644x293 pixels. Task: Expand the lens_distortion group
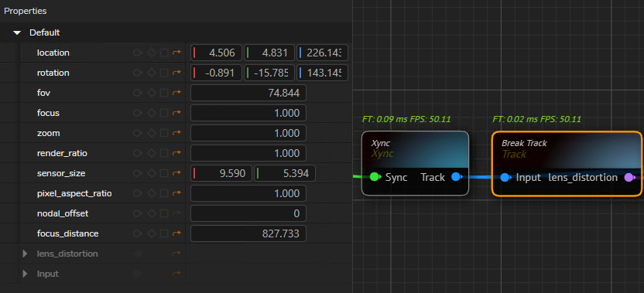[x=25, y=254]
